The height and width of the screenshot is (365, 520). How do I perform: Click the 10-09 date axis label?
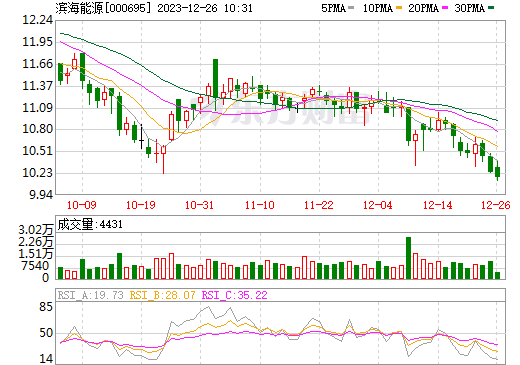click(82, 205)
